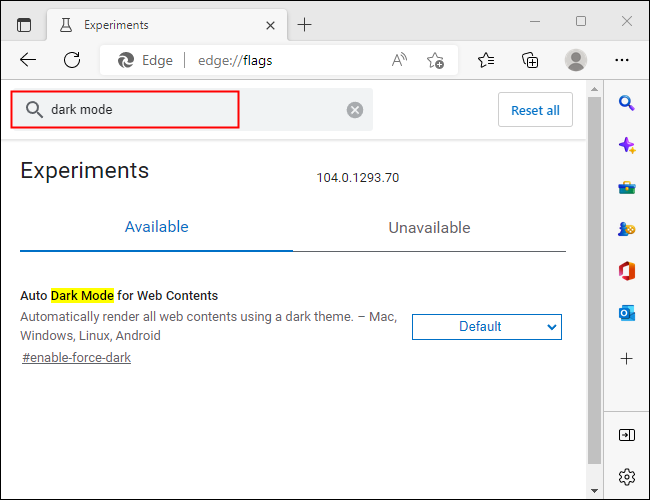Switch to the Unavailable tab
Screen dimensions: 650x500
point(429,228)
